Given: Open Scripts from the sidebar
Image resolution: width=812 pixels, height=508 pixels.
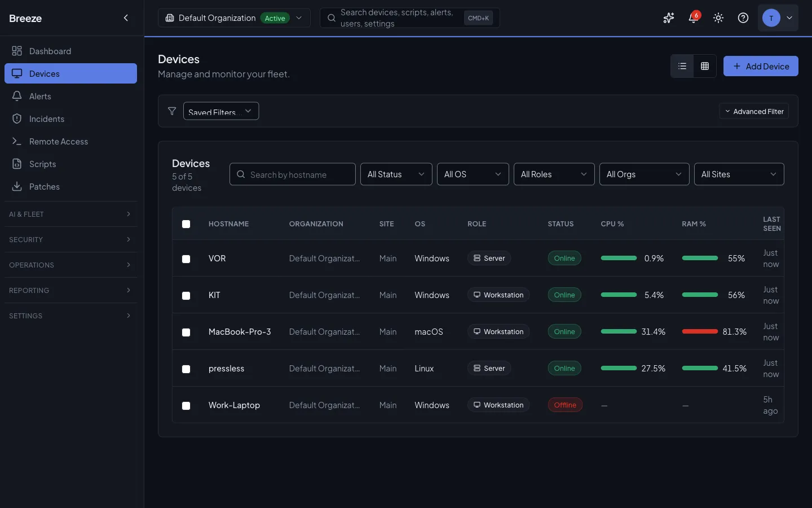Looking at the screenshot, I should [x=42, y=164].
